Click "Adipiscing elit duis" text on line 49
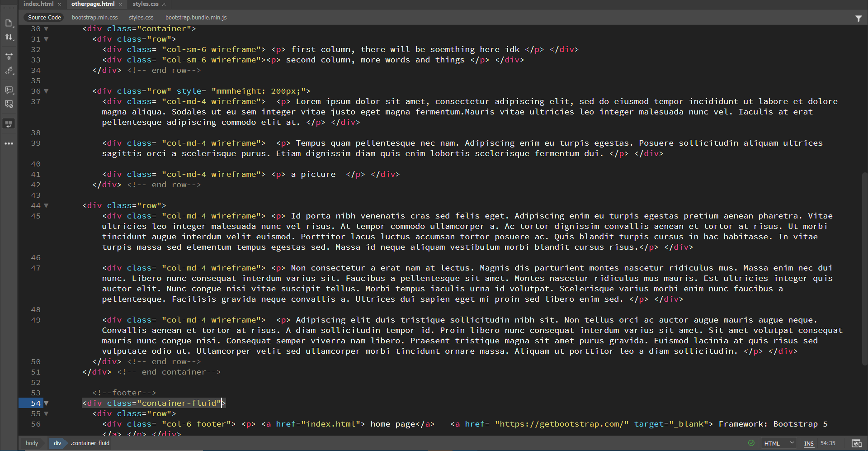The height and width of the screenshot is (451, 868). pos(345,320)
